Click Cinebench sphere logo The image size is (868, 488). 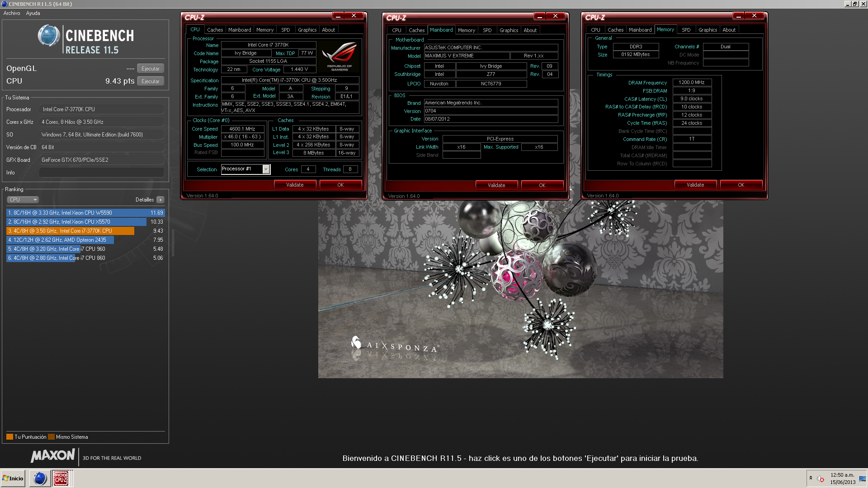(49, 36)
